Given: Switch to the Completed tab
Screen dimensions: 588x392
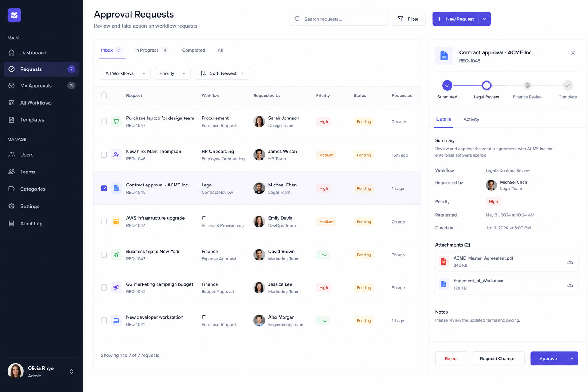Looking at the screenshot, I should point(194,50).
